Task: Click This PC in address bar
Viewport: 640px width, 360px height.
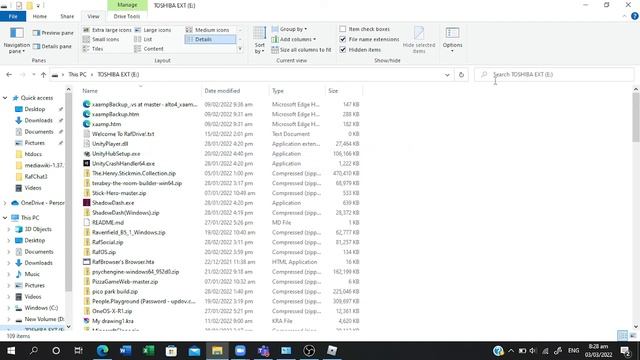Action: point(77,75)
